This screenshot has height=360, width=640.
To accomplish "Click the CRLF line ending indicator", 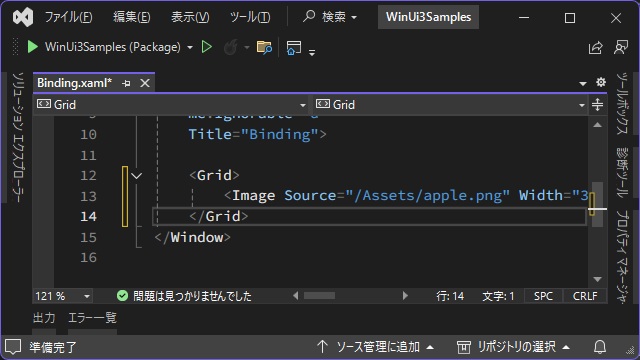I will [585, 296].
